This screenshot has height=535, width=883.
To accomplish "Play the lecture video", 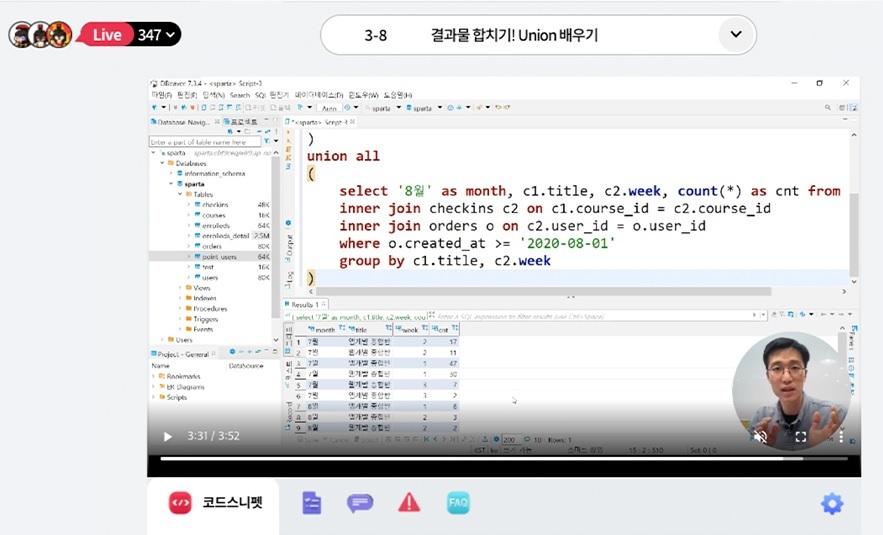I will click(x=167, y=436).
